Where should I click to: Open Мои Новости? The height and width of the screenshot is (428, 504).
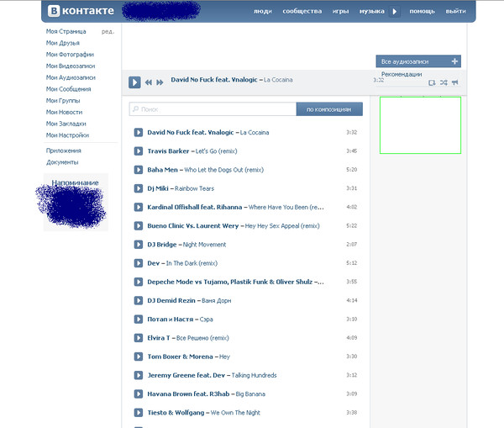click(x=64, y=113)
